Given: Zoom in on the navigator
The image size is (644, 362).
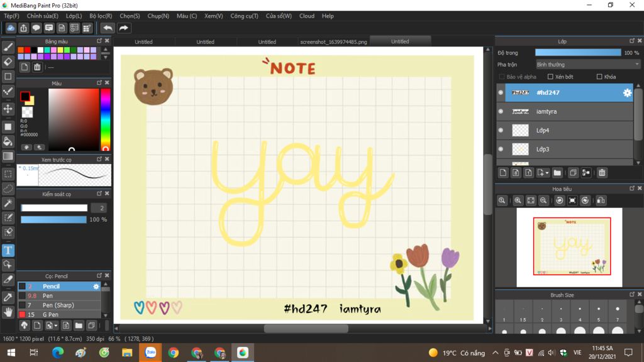Looking at the screenshot, I should pyautogui.click(x=518, y=200).
